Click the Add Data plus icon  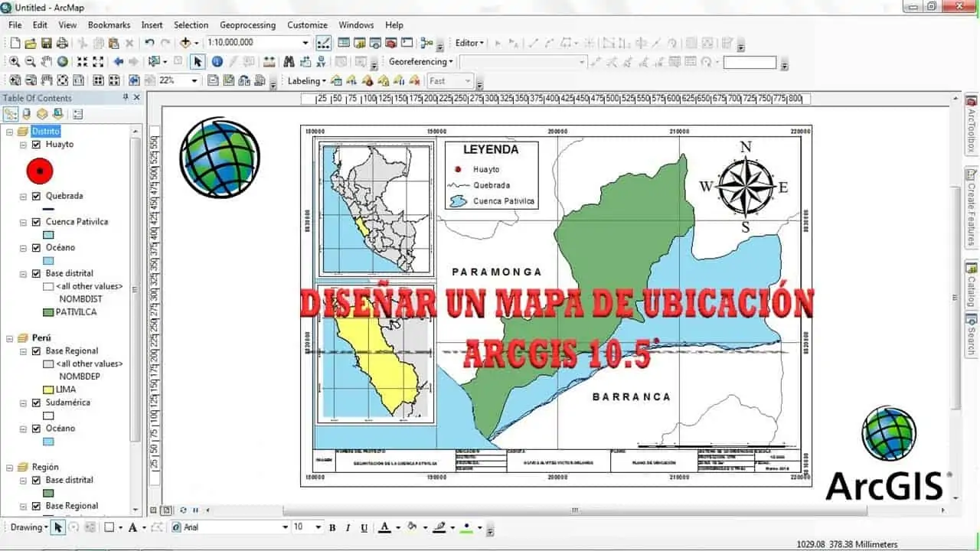point(185,43)
